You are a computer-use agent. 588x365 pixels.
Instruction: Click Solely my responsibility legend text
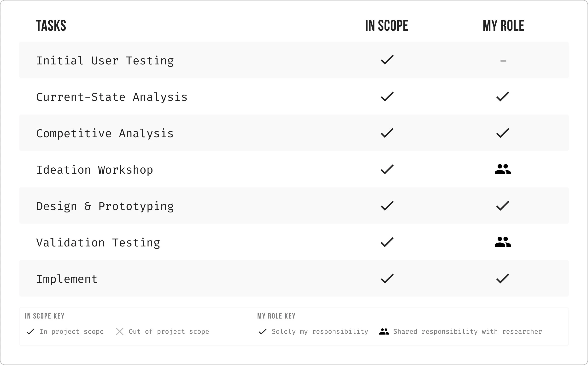(x=320, y=332)
